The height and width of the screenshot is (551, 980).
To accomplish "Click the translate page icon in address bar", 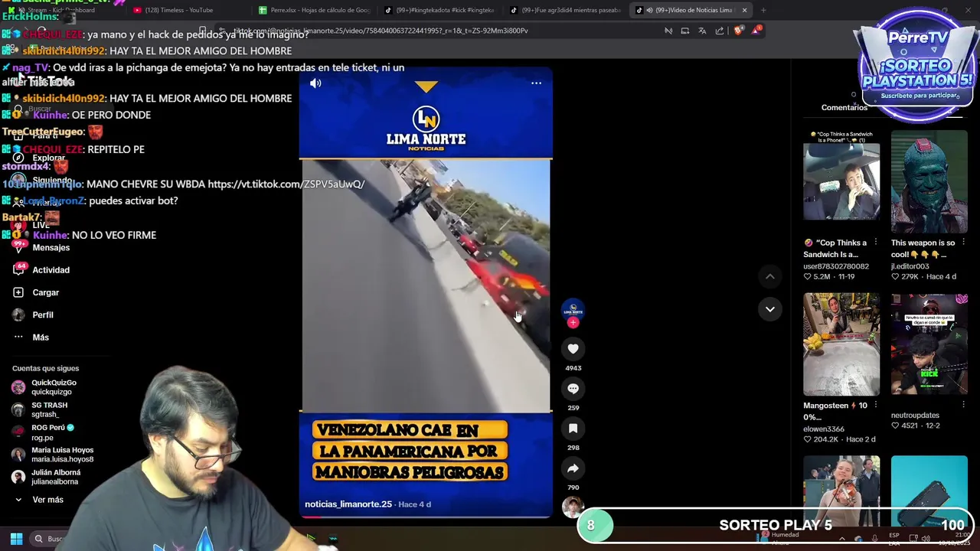I will tap(702, 31).
